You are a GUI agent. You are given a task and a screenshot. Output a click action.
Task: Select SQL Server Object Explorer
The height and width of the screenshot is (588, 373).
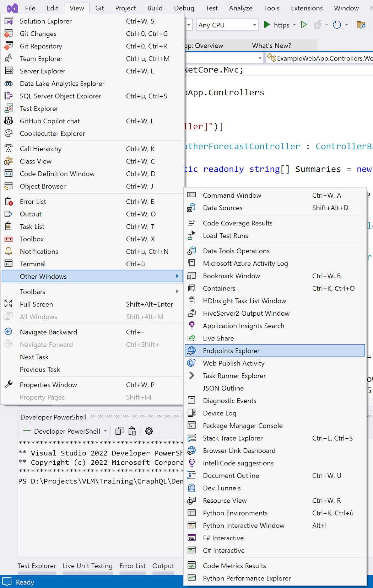coord(92,96)
